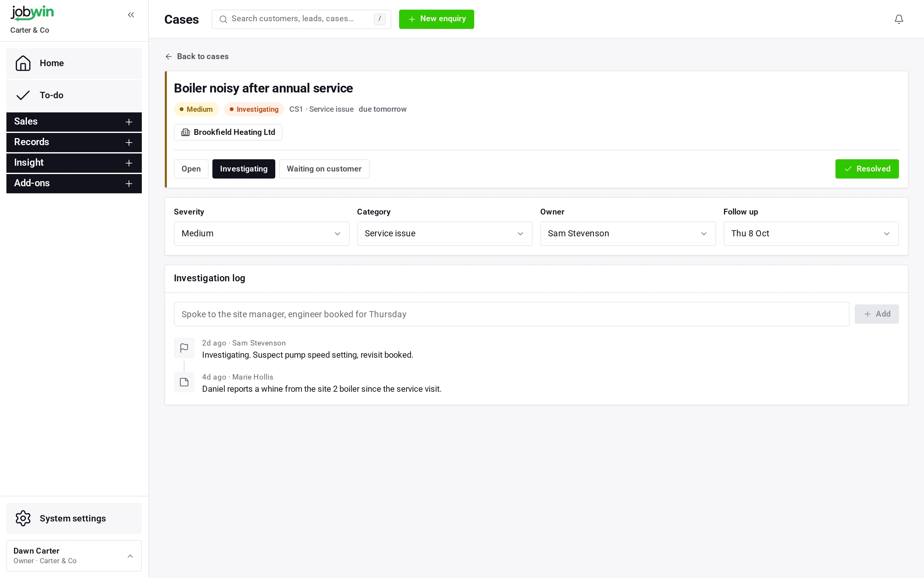The image size is (924, 578).
Task: Open notifications bell
Action: [x=899, y=19]
